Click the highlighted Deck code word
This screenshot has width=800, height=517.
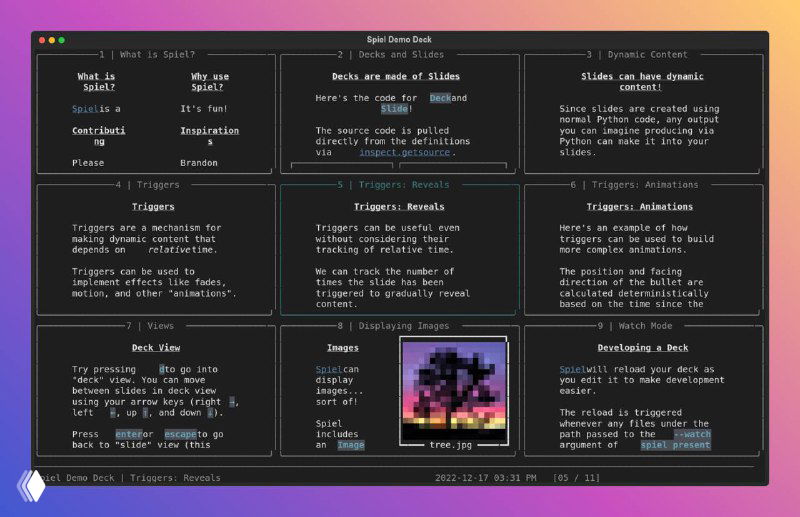coord(440,98)
